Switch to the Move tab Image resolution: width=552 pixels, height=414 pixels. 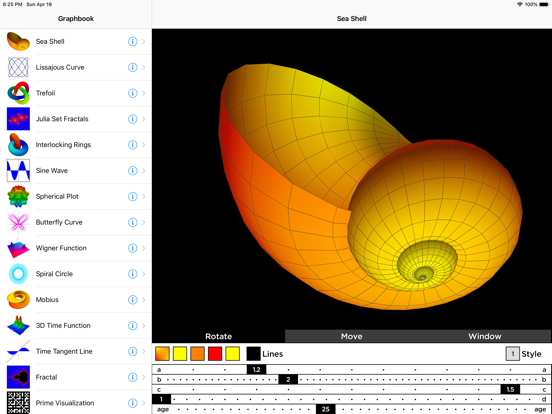click(x=351, y=336)
